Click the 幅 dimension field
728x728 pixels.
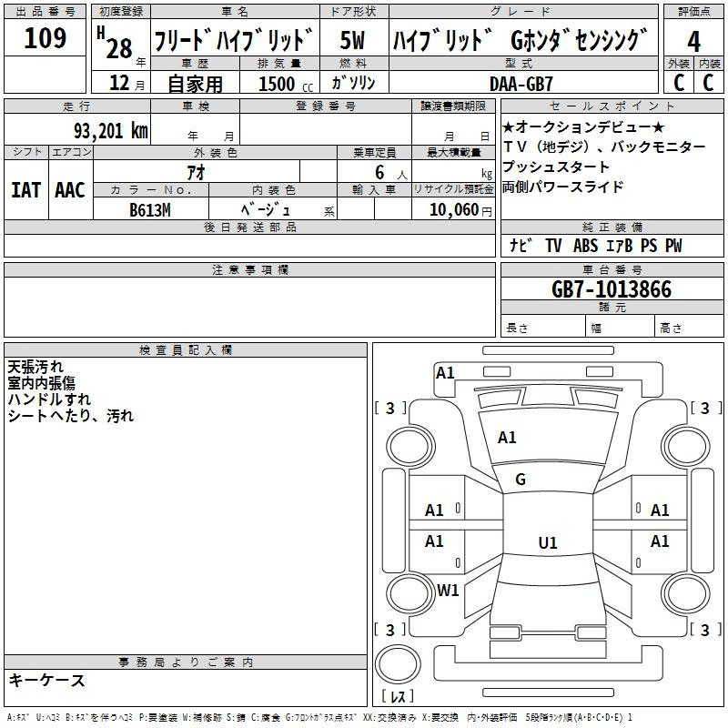click(x=620, y=326)
